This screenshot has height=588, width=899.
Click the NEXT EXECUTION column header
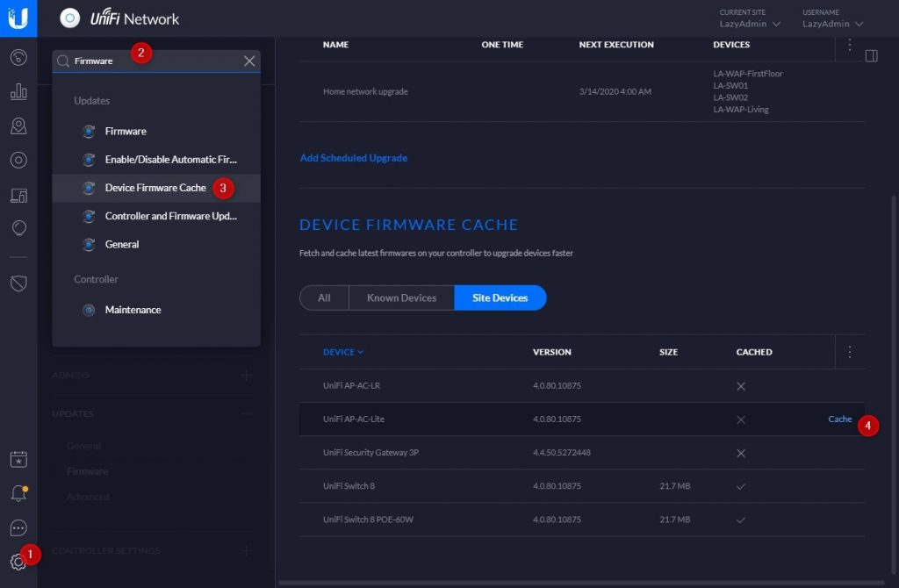pyautogui.click(x=616, y=45)
